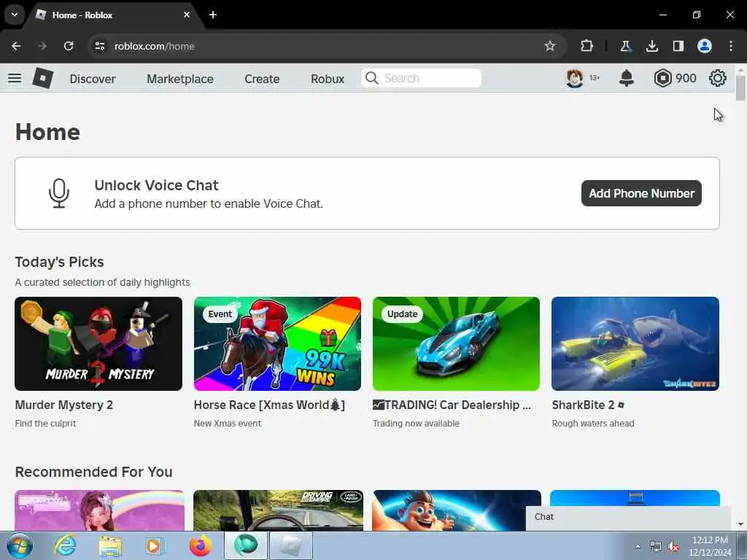Open the settings gear icon
747x560 pixels.
(x=718, y=78)
